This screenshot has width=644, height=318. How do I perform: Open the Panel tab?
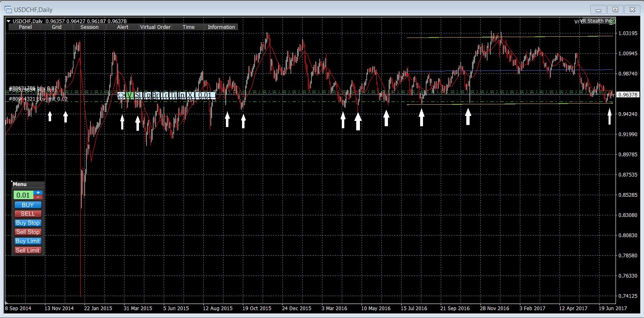tap(25, 27)
